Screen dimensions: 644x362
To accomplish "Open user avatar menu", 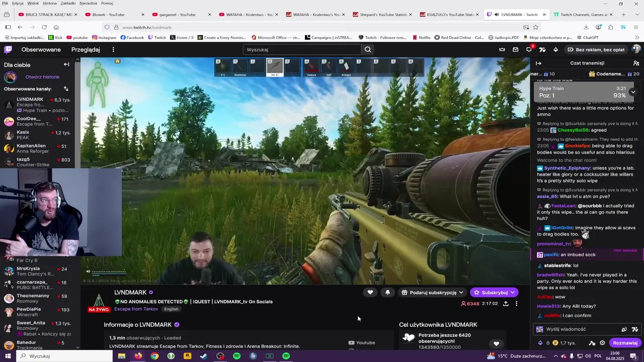I will tap(636, 49).
